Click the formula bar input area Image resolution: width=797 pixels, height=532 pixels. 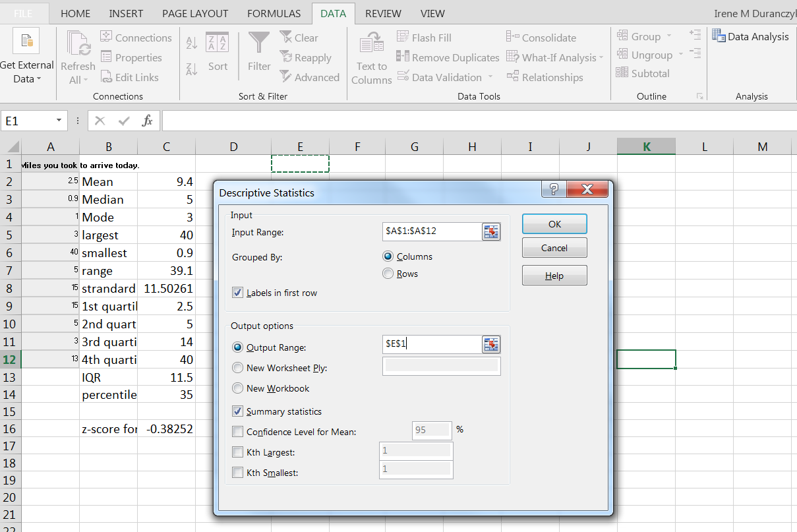pyautogui.click(x=479, y=121)
